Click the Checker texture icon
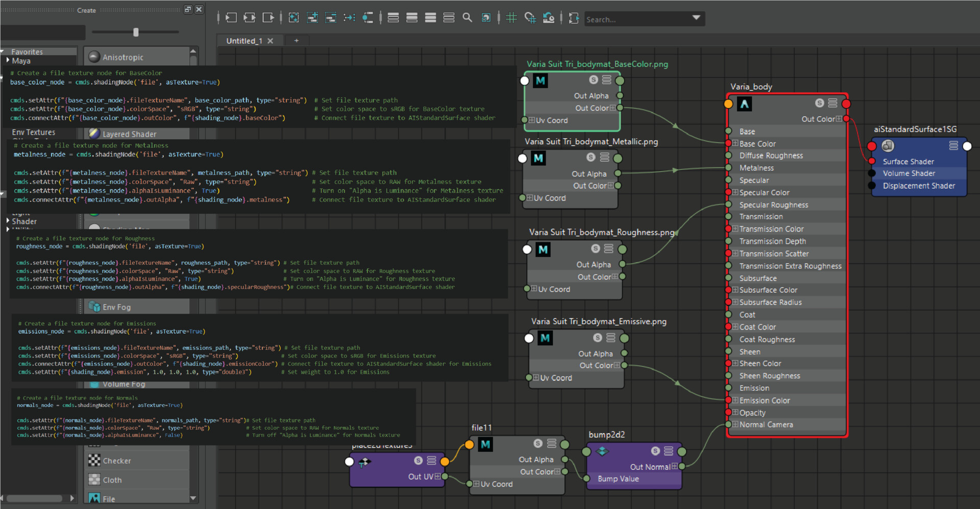The image size is (980, 509). (94, 461)
